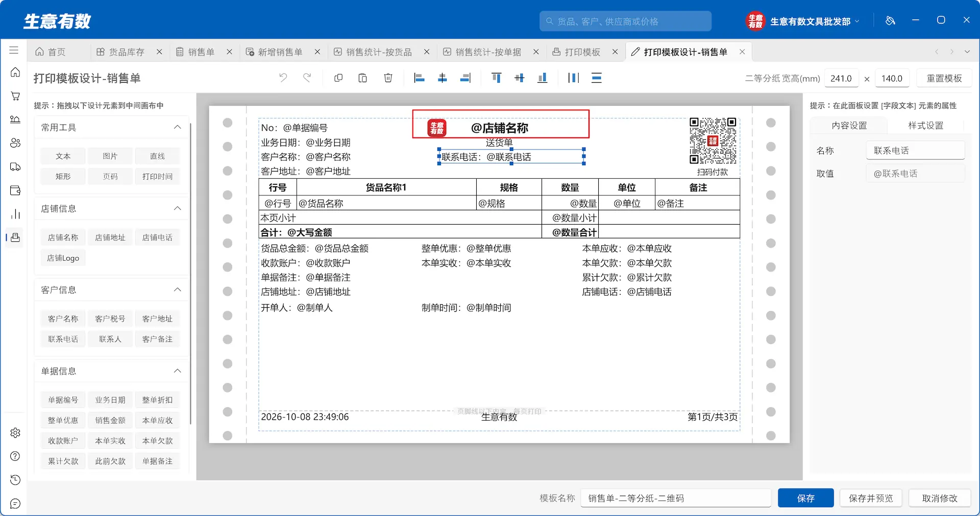Open the statistics bar chart sidebar icon
Image resolution: width=980 pixels, height=516 pixels.
(15, 214)
